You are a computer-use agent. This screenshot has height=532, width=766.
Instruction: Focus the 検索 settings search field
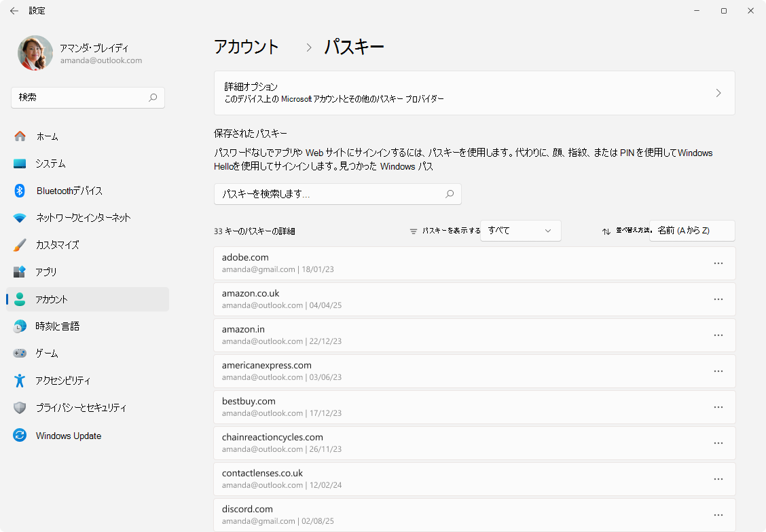(x=88, y=98)
